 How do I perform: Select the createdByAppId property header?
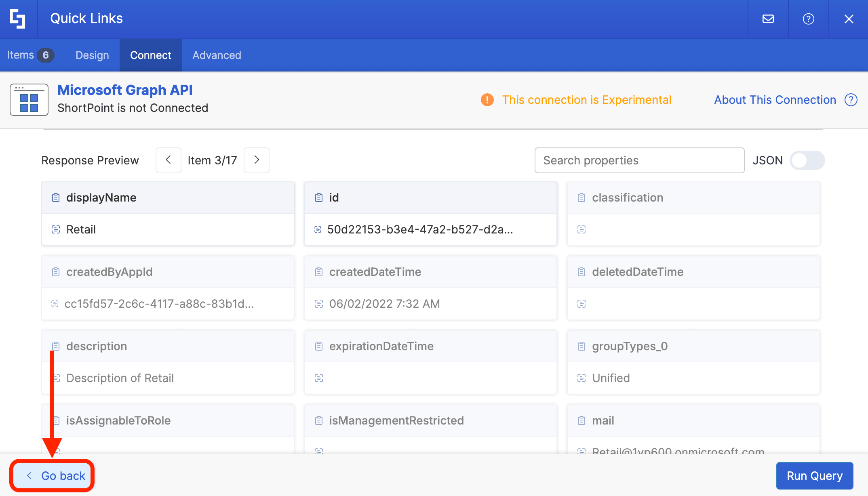pyautogui.click(x=168, y=272)
